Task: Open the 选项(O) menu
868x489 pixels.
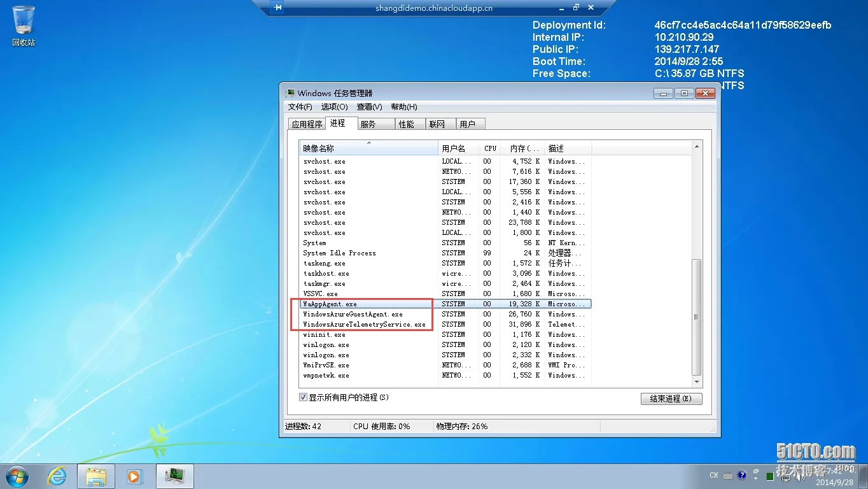Action: coord(335,107)
